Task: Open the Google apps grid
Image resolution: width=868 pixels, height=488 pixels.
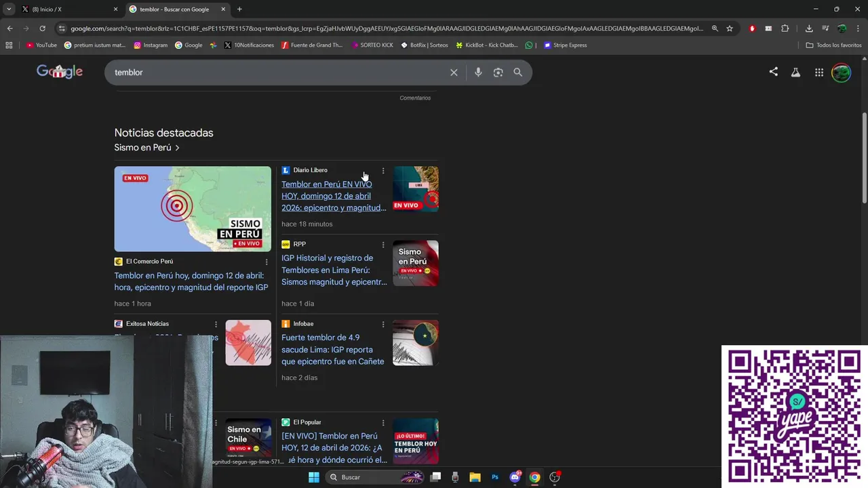Action: pos(819,73)
